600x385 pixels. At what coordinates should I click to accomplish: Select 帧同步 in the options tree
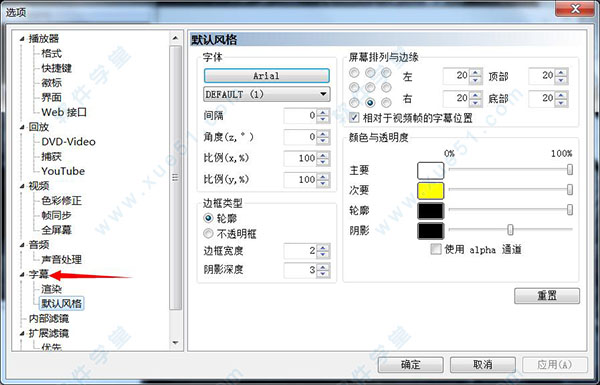point(56,215)
